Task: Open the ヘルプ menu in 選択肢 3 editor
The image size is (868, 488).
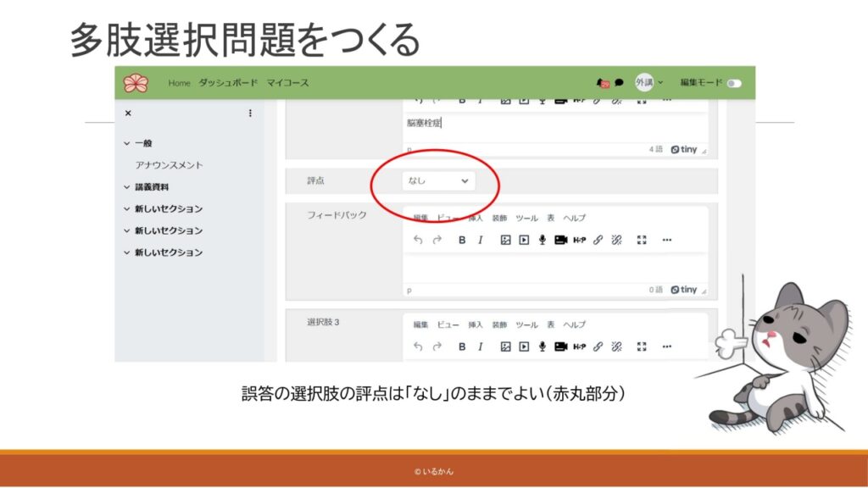Action: [574, 324]
